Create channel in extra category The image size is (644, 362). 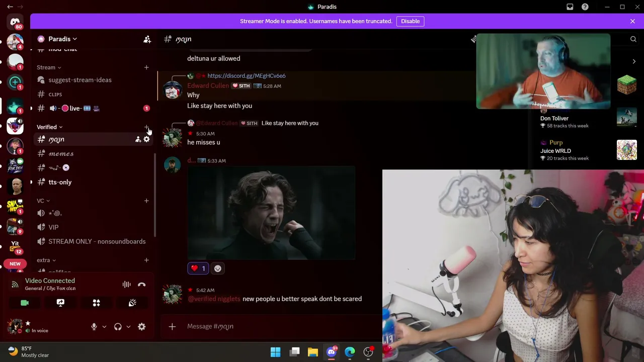pyautogui.click(x=146, y=260)
